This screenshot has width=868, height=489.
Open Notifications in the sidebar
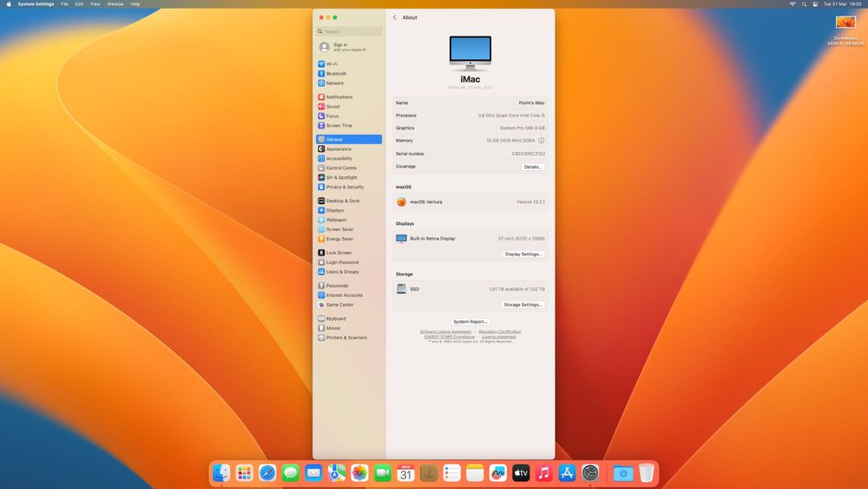[x=349, y=97]
